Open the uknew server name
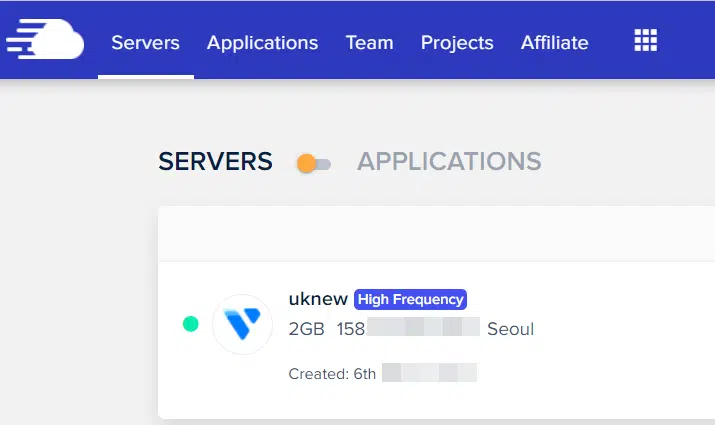 tap(318, 299)
